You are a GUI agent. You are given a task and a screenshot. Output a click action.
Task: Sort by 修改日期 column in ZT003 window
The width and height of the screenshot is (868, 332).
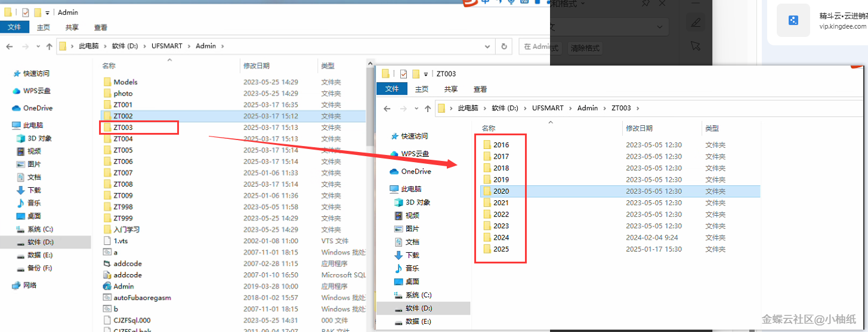coord(639,128)
